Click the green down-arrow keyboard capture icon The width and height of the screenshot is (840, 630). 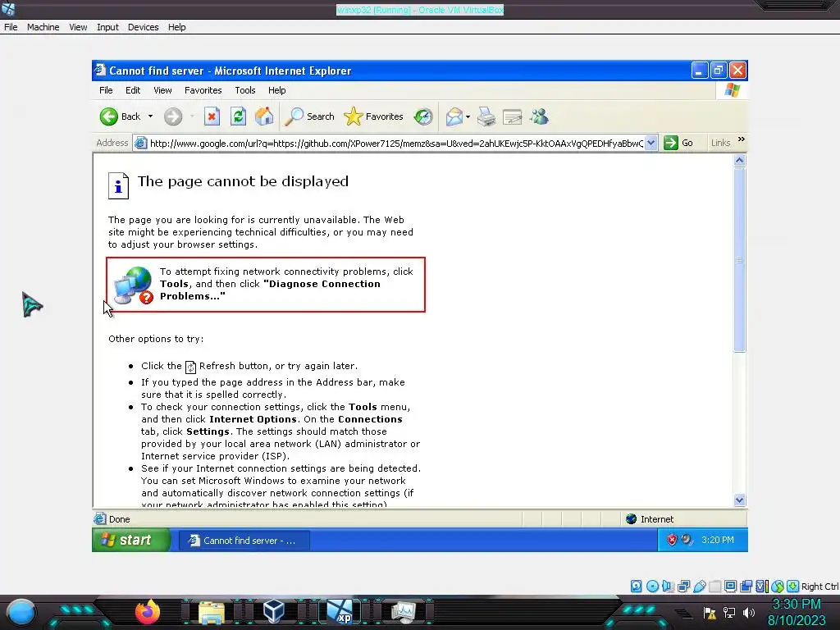click(x=793, y=586)
